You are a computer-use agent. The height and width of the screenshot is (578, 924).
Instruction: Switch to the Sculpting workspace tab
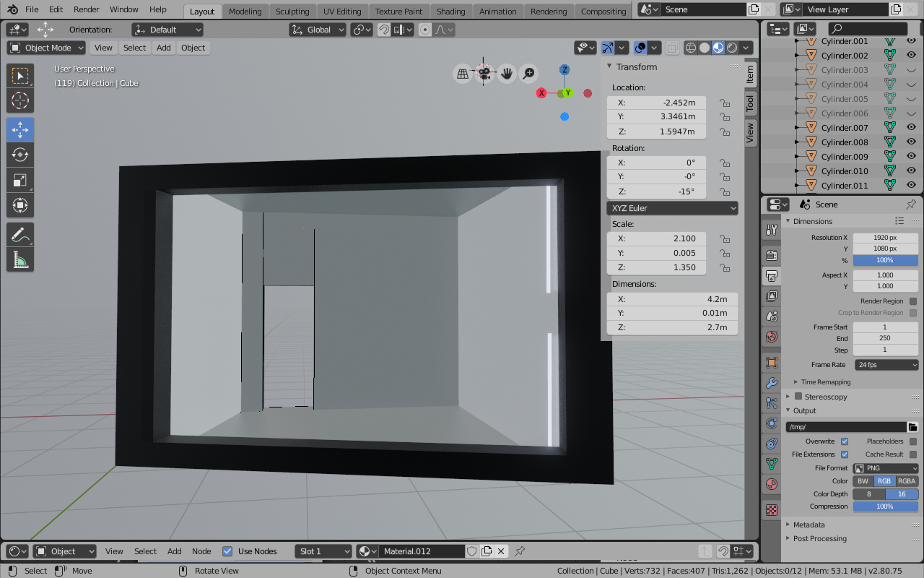click(x=292, y=11)
